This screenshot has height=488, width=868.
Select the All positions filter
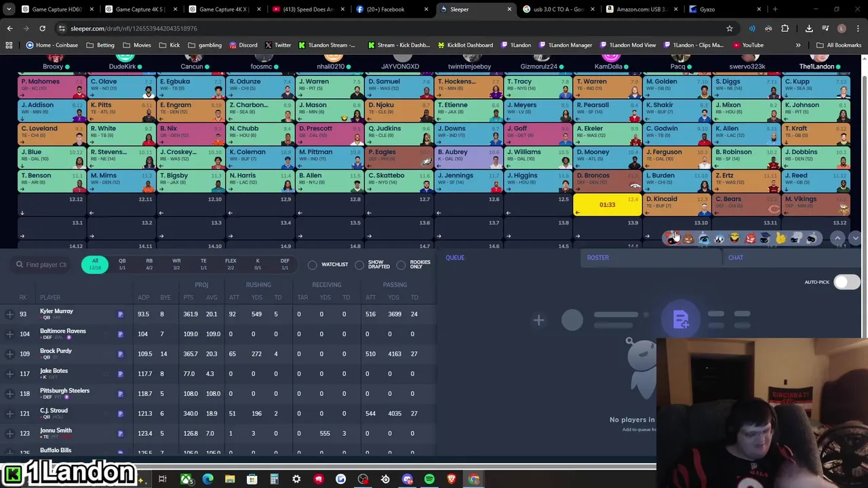click(95, 264)
